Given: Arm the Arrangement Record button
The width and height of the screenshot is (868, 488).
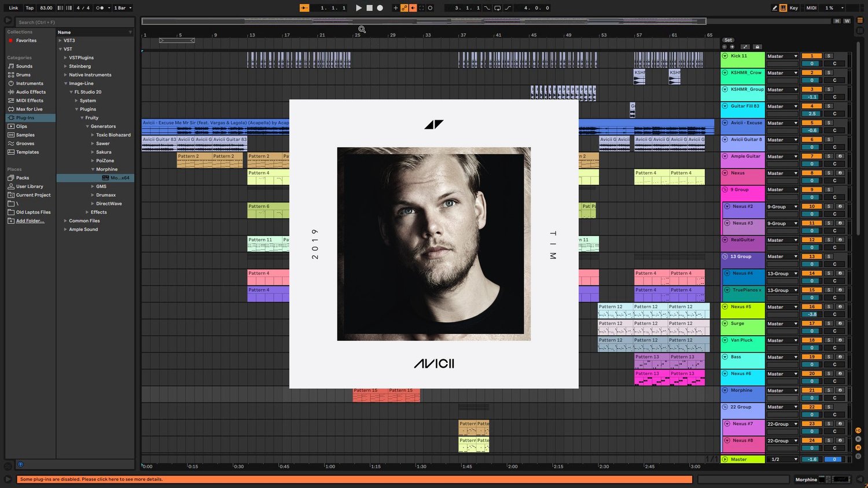Looking at the screenshot, I should coord(380,8).
